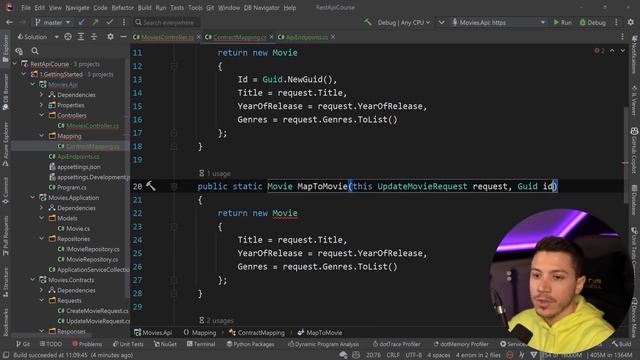Hide the Solution panel with minus icon
Image resolution: width=640 pixels, height=360 pixels.
click(x=123, y=37)
